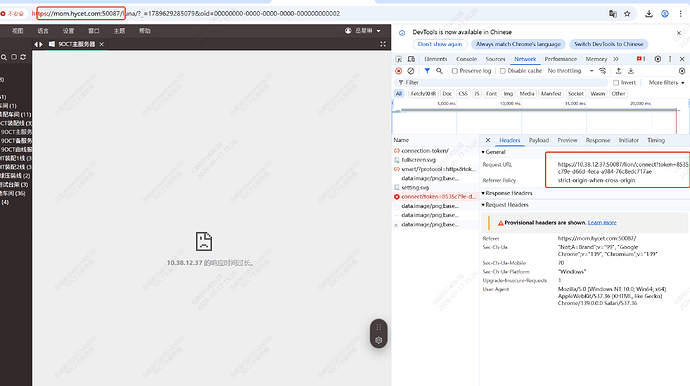The width and height of the screenshot is (690, 386).
Task: Click Switch DevTools to Chinese
Action: point(609,44)
